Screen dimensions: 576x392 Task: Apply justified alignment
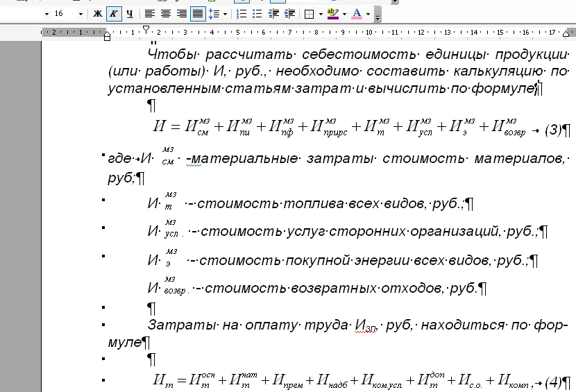click(x=198, y=14)
